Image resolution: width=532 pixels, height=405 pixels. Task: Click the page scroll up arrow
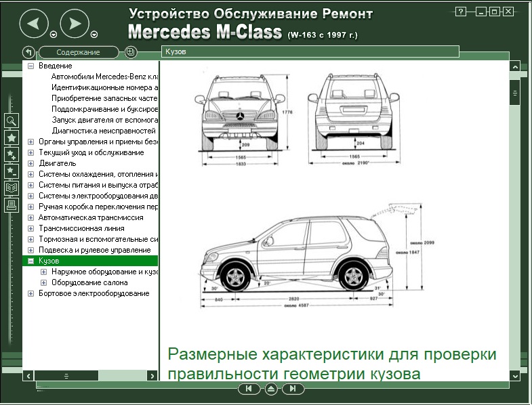(x=515, y=67)
